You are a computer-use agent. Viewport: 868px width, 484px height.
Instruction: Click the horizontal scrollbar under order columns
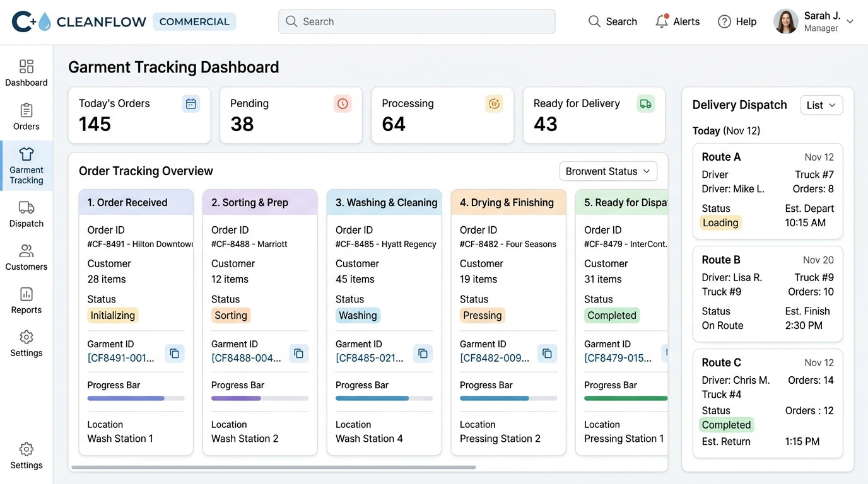(273, 467)
